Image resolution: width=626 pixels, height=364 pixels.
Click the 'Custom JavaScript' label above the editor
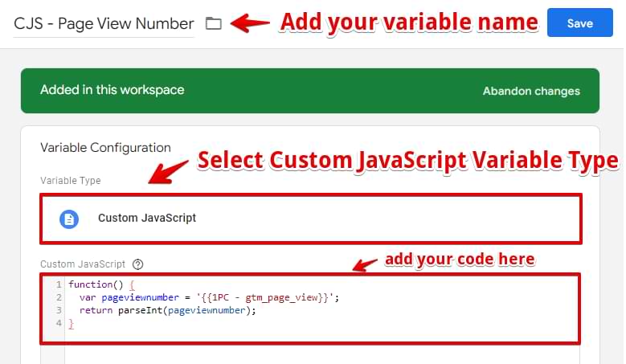point(83,264)
